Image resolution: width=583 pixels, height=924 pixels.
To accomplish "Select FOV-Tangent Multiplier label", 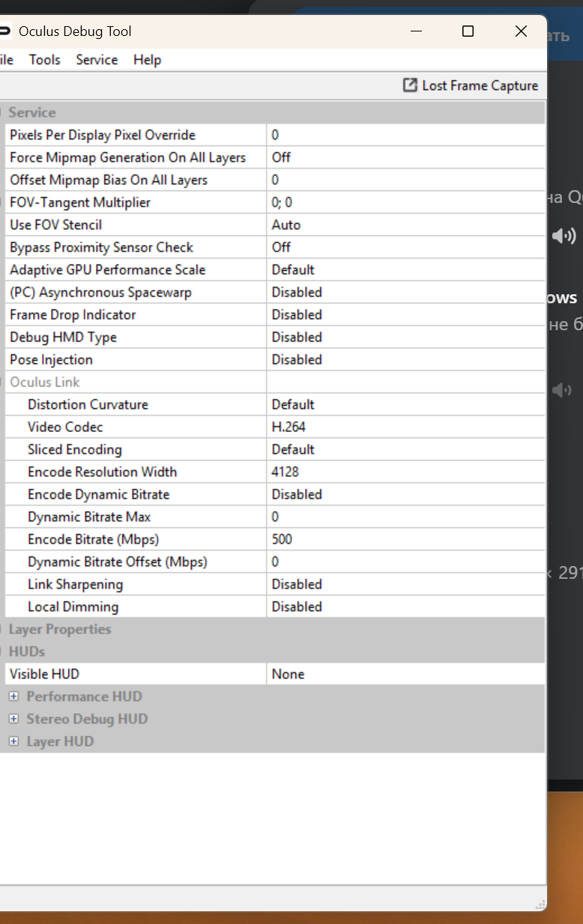I will (x=80, y=202).
